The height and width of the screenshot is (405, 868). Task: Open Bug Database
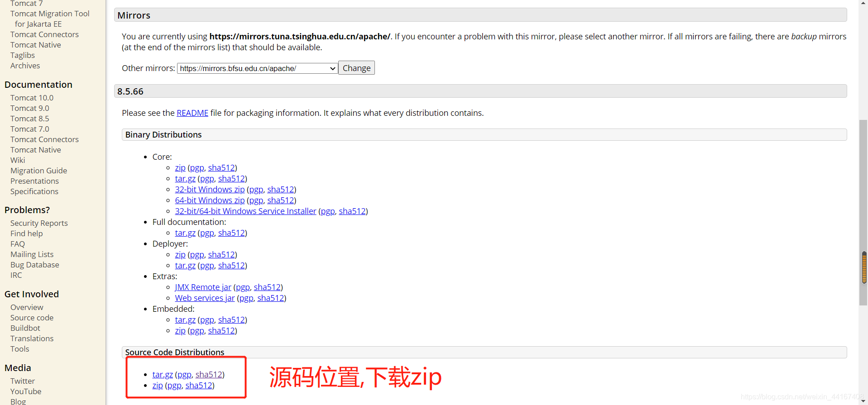pyautogui.click(x=35, y=265)
